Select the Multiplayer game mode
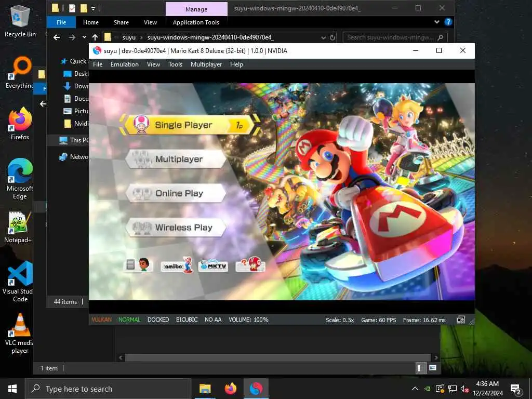The height and width of the screenshot is (399, 532). click(176, 159)
